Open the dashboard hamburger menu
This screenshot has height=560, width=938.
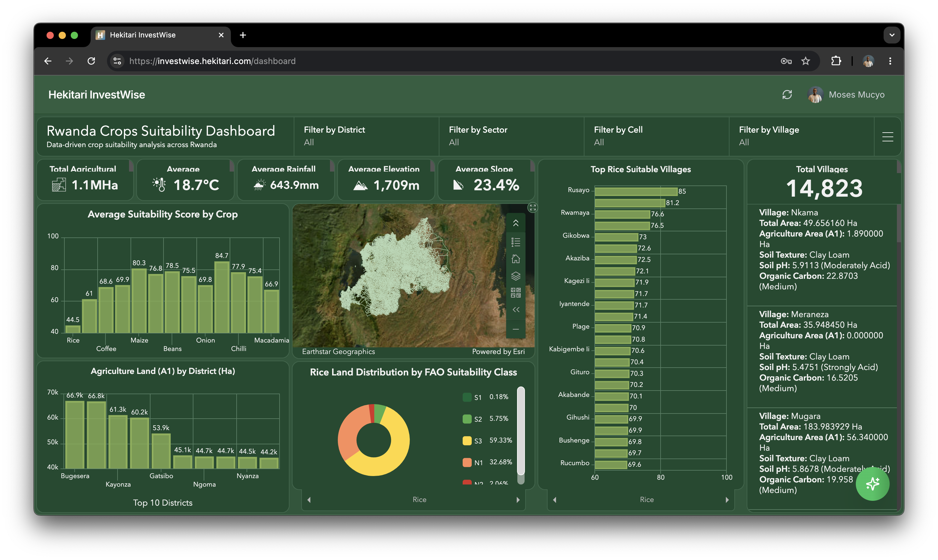tap(888, 137)
